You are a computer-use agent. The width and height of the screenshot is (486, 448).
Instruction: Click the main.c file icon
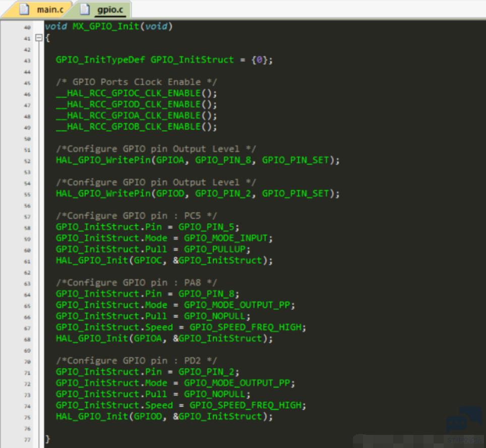coord(24,9)
